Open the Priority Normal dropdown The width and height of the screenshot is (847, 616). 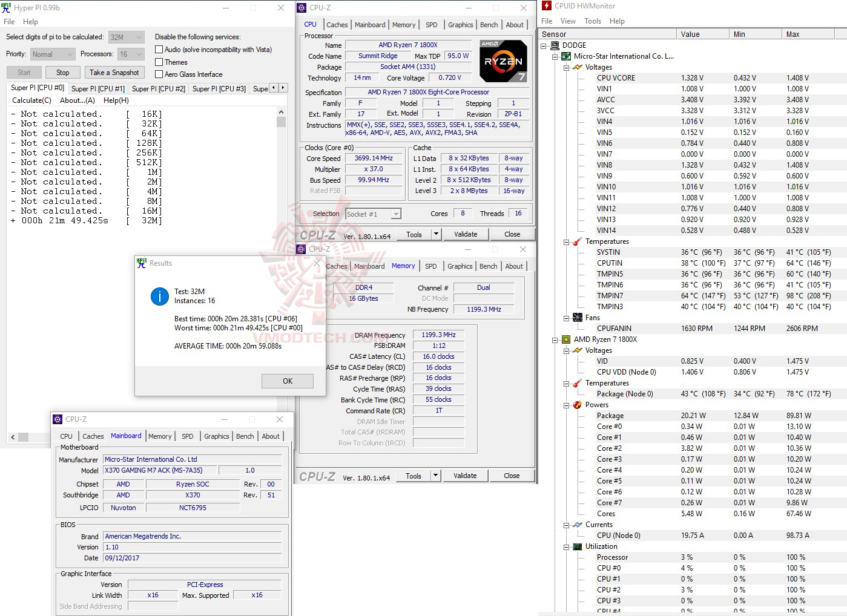coord(52,54)
